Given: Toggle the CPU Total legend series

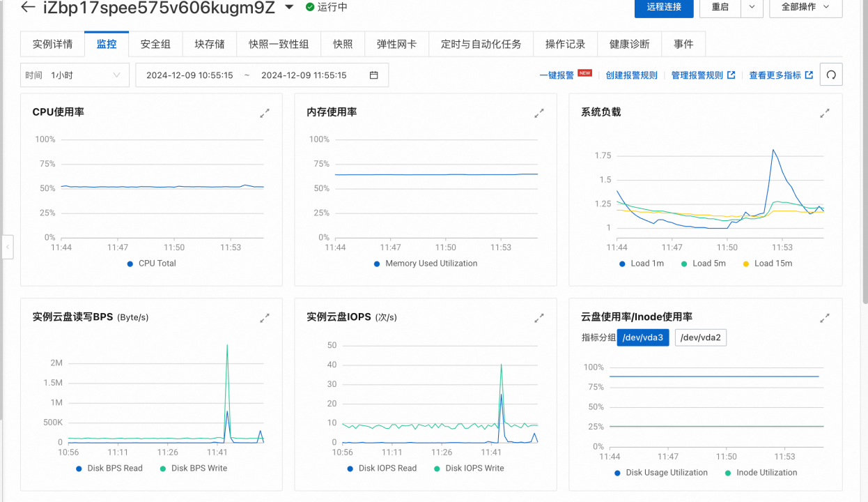Looking at the screenshot, I should click(151, 264).
